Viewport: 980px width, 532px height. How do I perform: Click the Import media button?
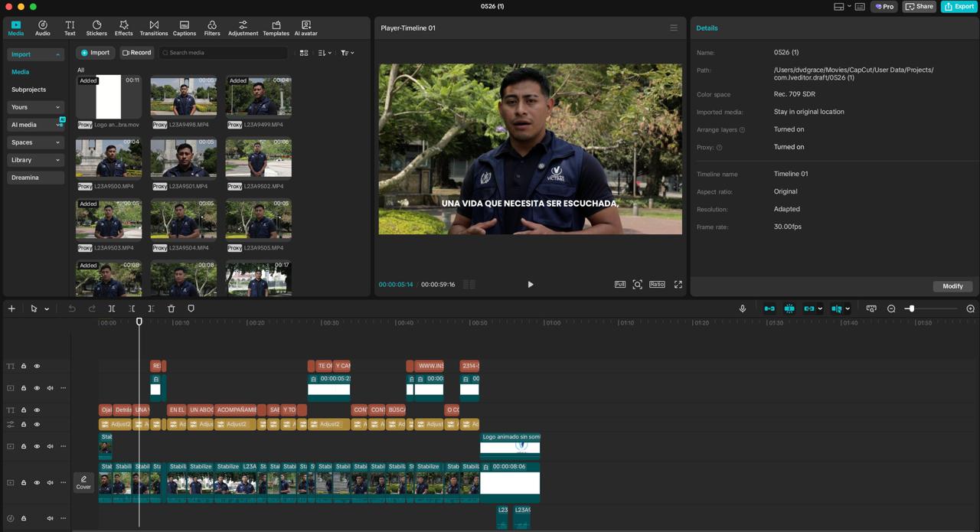coord(96,53)
